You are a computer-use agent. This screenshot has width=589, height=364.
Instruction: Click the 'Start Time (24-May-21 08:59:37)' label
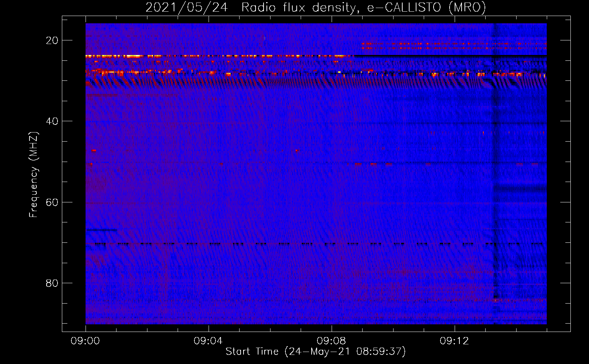[316, 352]
